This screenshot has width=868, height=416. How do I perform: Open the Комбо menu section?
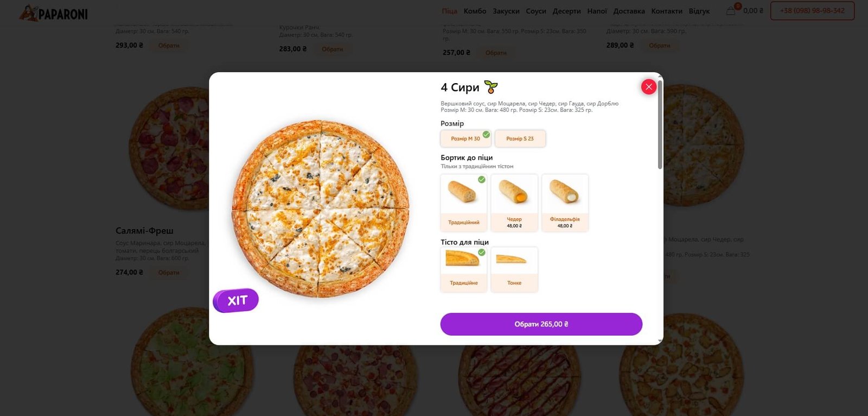point(475,11)
